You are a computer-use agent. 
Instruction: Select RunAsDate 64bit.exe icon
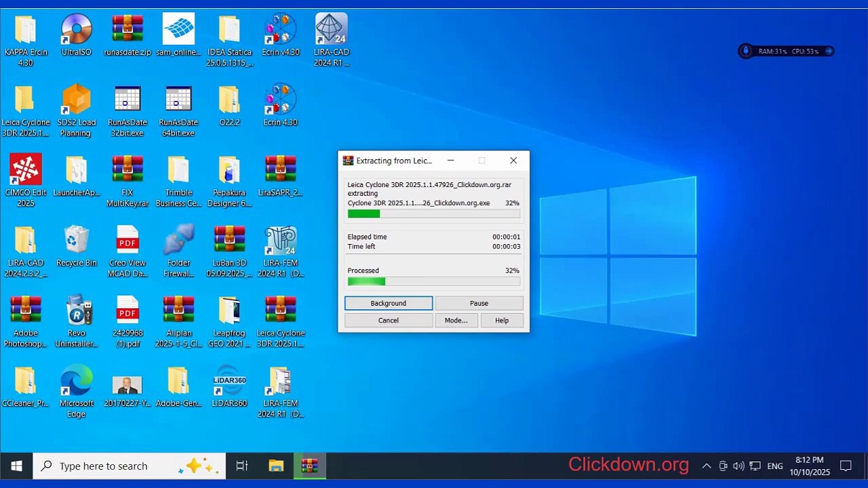pos(178,110)
